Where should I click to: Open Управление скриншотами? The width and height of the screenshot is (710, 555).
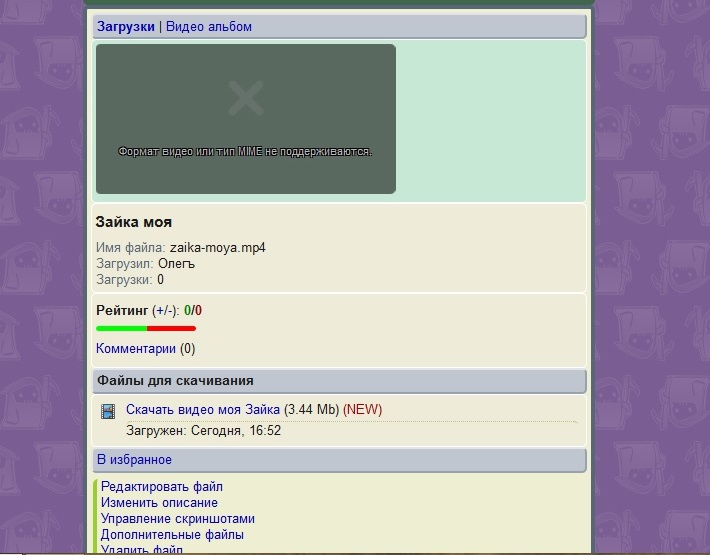tap(178, 519)
